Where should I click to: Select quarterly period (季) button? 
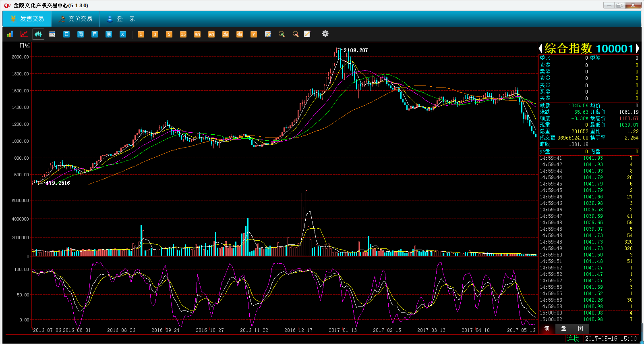109,34
